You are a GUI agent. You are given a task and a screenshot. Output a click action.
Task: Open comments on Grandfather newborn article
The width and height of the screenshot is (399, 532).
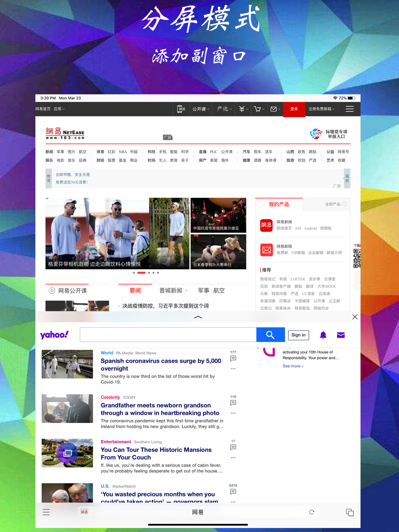pyautogui.click(x=233, y=403)
